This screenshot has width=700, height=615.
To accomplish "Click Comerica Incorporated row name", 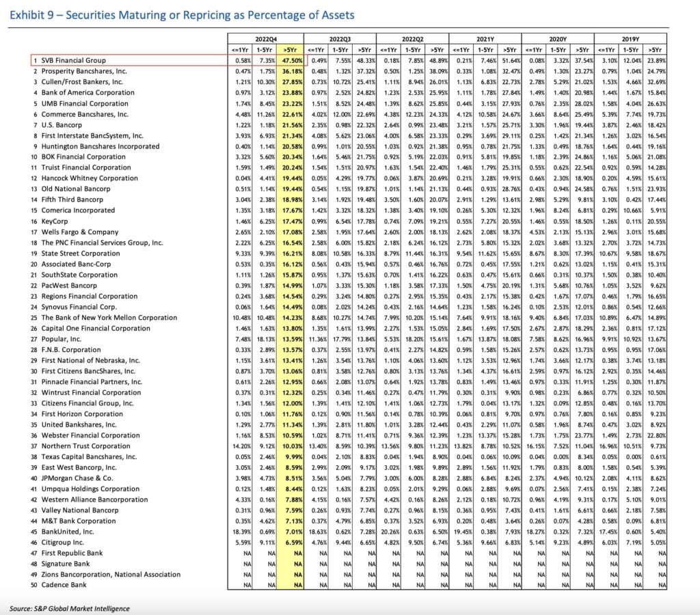I will [x=78, y=210].
